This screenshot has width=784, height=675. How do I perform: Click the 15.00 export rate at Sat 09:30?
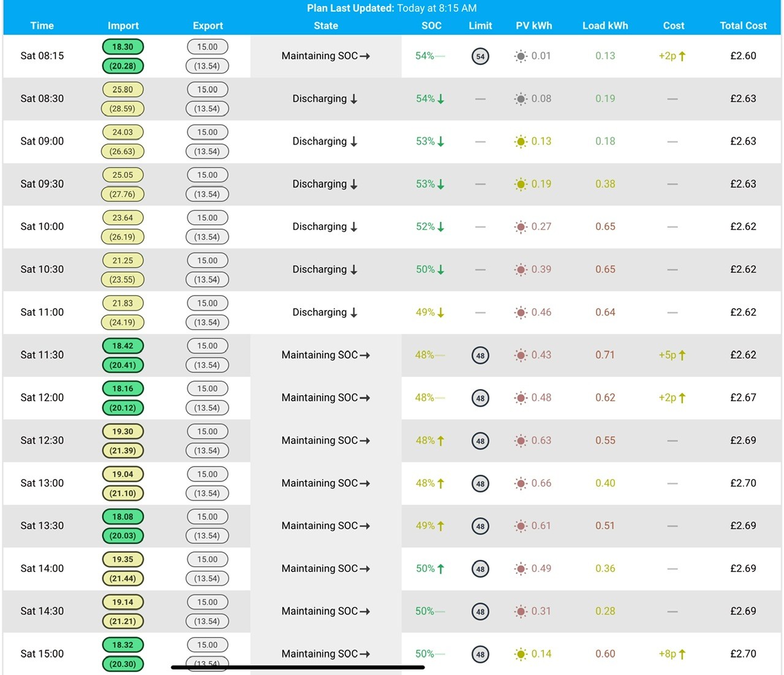pos(207,175)
